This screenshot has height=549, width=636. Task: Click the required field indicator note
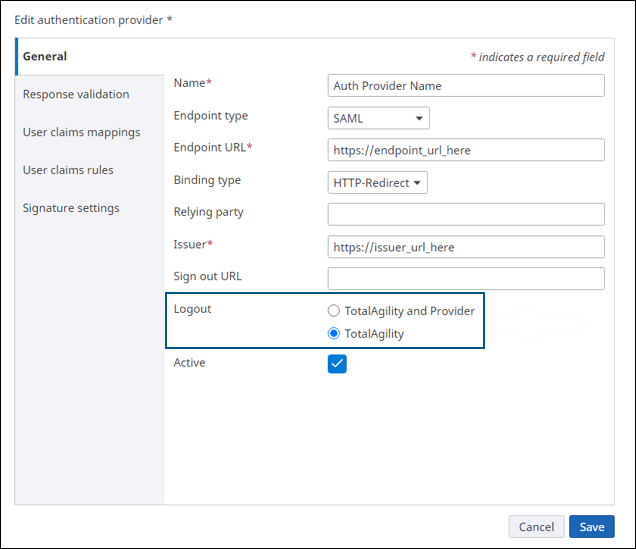(539, 57)
